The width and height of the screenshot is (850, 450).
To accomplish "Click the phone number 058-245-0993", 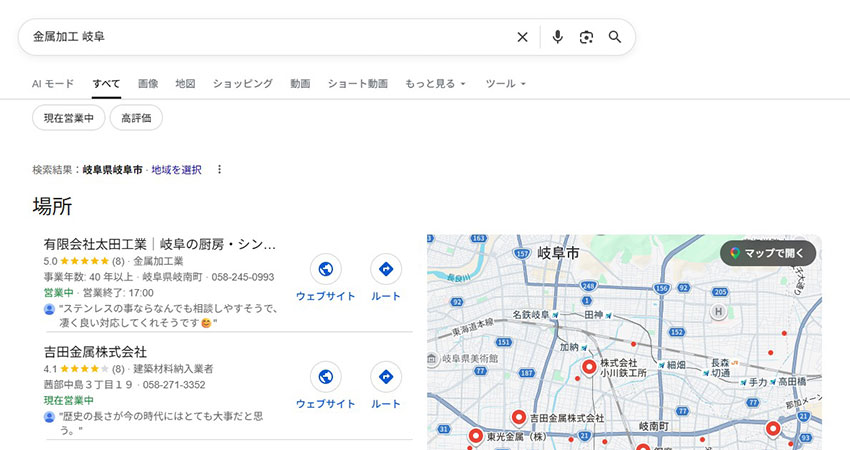I will pyautogui.click(x=243, y=277).
